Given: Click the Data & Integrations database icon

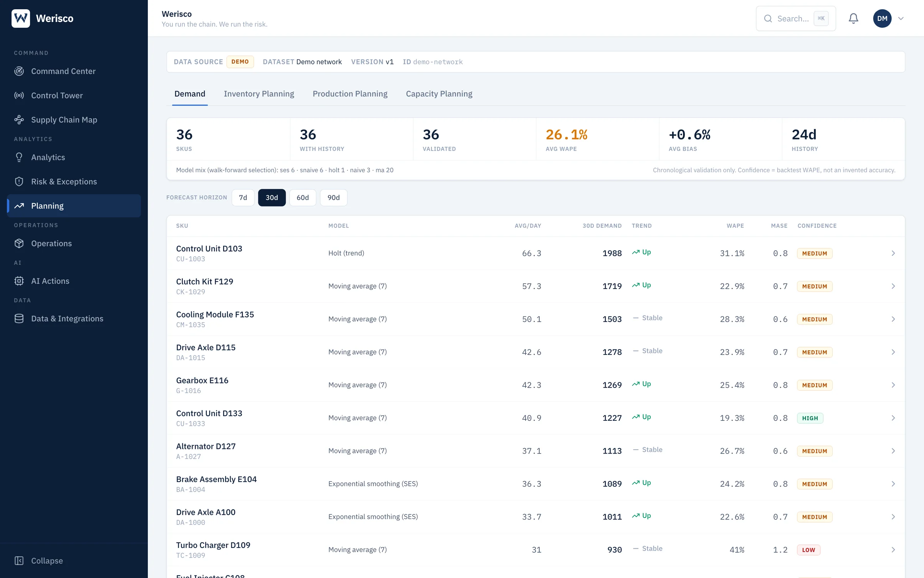Looking at the screenshot, I should pyautogui.click(x=19, y=319).
